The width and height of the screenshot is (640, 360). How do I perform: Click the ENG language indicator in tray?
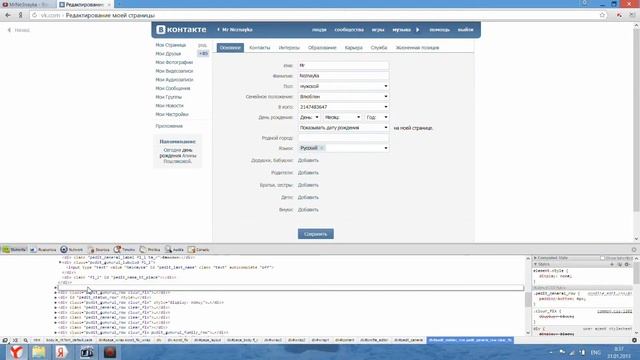tap(596, 352)
